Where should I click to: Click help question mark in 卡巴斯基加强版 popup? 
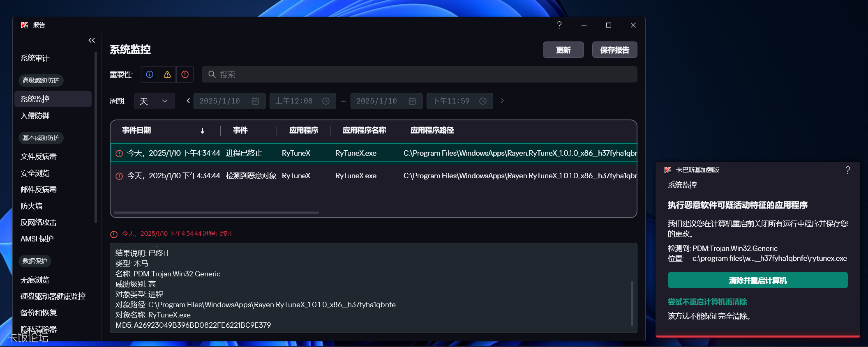tap(847, 170)
